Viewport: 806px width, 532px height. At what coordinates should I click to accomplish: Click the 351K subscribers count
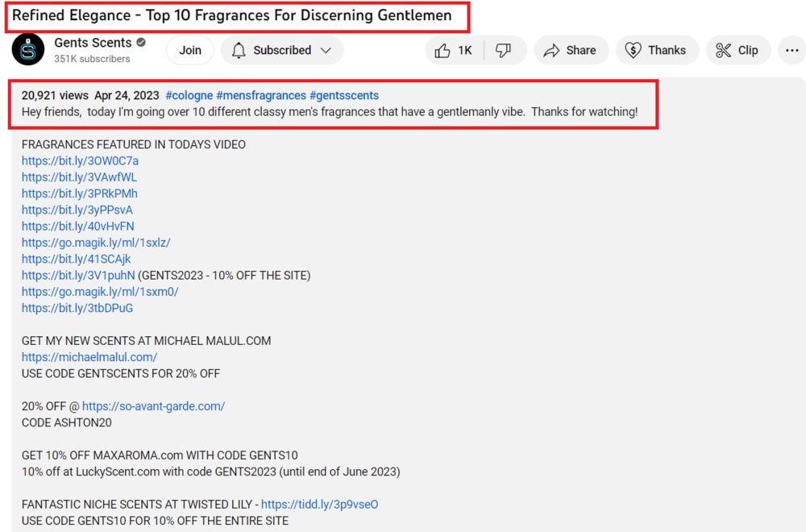pyautogui.click(x=92, y=59)
